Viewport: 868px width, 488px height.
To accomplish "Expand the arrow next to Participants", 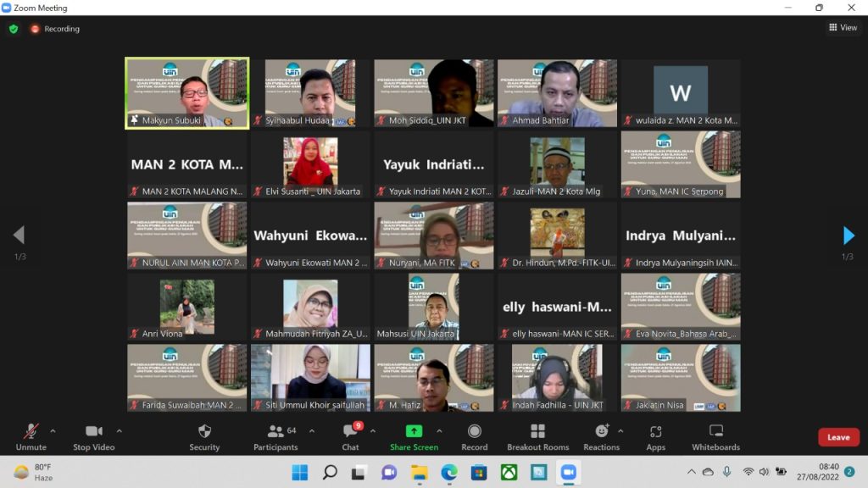I will click(x=311, y=430).
